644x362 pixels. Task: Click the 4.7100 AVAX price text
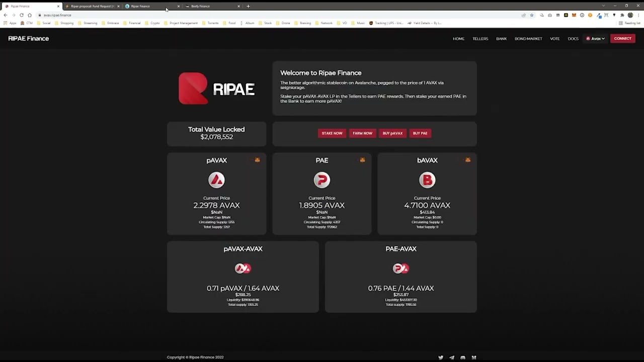pyautogui.click(x=427, y=205)
